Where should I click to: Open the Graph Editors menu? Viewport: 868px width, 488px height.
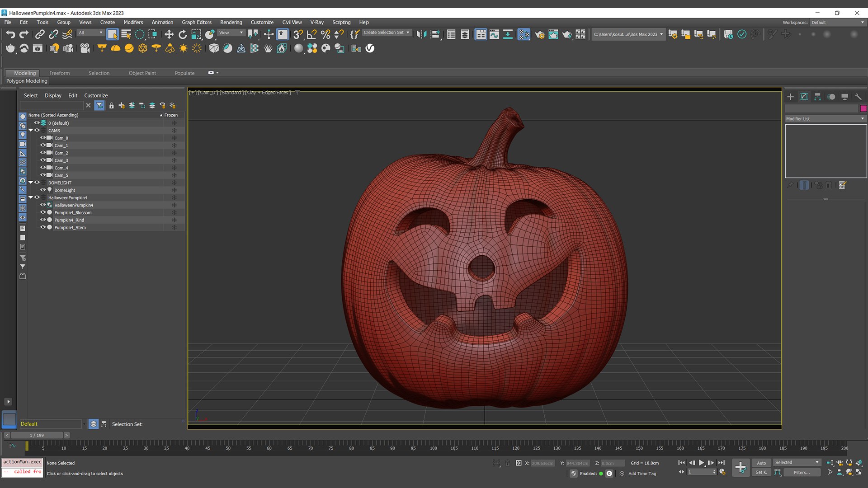coord(197,22)
